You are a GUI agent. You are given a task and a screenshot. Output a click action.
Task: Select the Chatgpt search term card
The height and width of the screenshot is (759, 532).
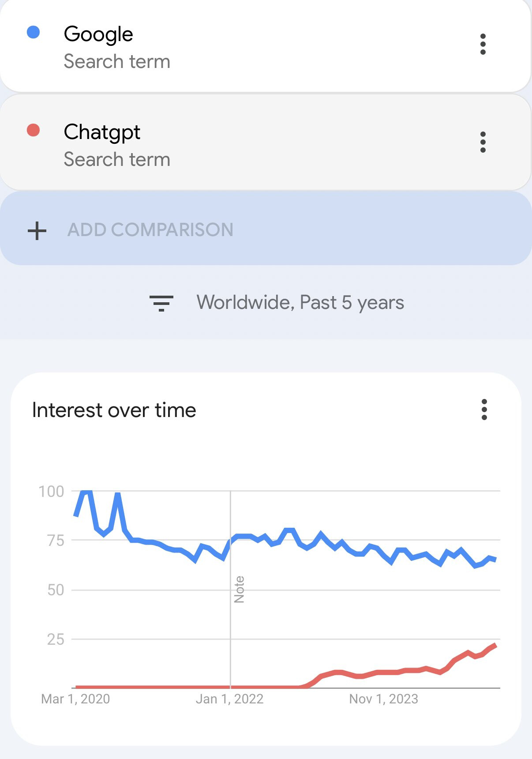tap(266, 143)
